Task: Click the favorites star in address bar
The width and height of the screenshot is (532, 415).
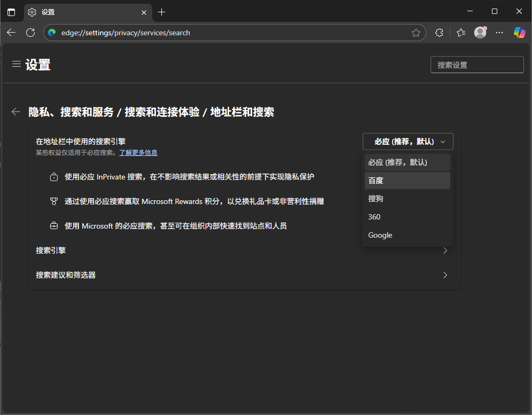Action: coord(416,33)
